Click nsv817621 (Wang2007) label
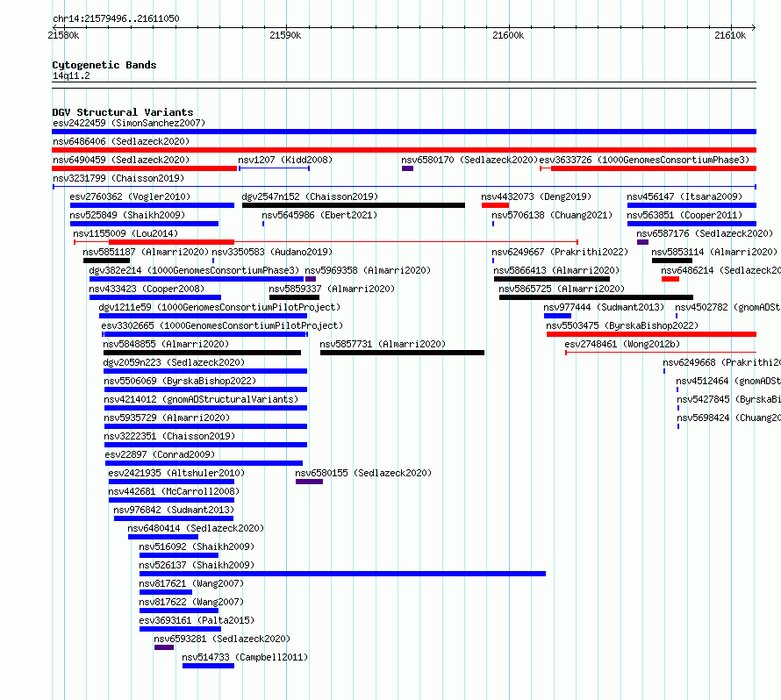 (x=191, y=583)
